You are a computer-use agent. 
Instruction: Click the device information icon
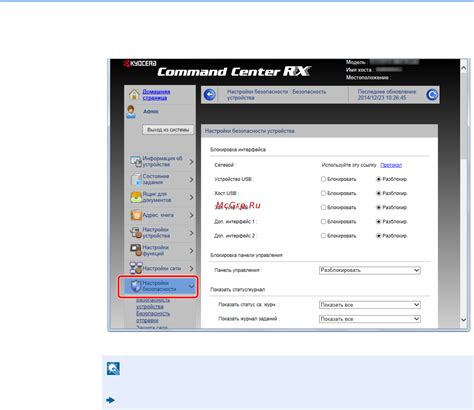[x=136, y=162]
